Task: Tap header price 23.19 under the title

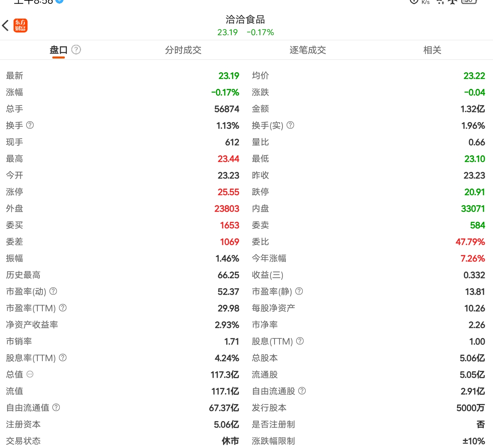Action: point(228,32)
